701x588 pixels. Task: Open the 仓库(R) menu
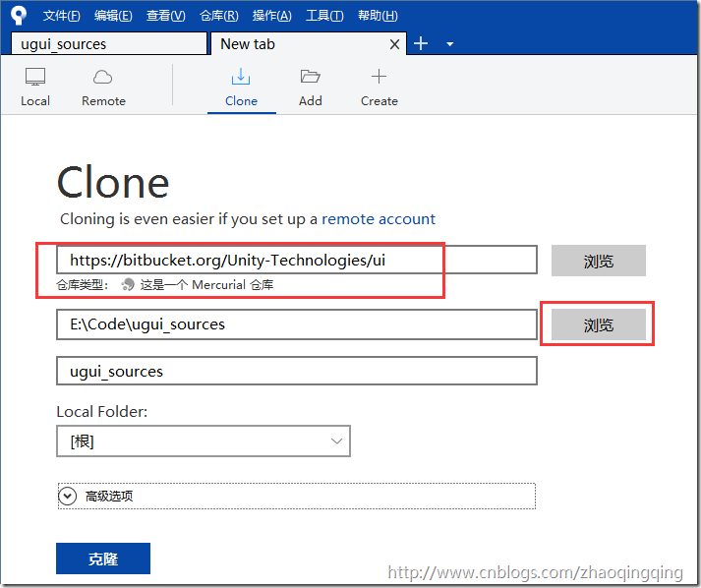click(218, 16)
